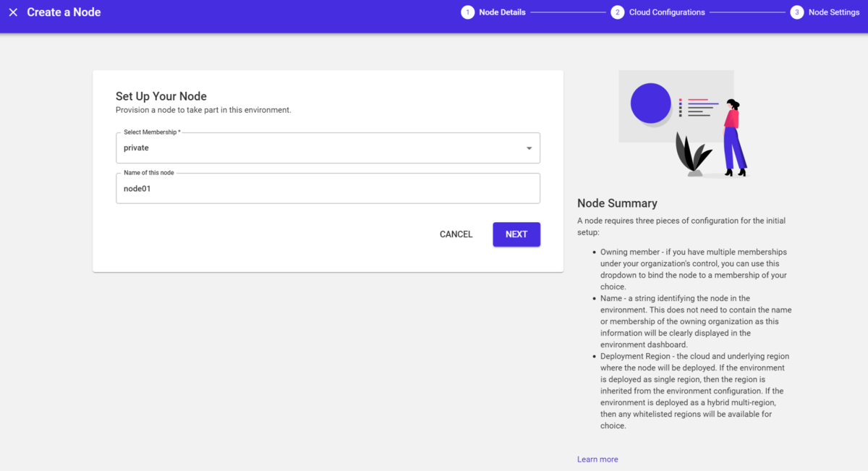Click the Node Summary illustration
This screenshot has height=471, width=868.
[x=683, y=124]
